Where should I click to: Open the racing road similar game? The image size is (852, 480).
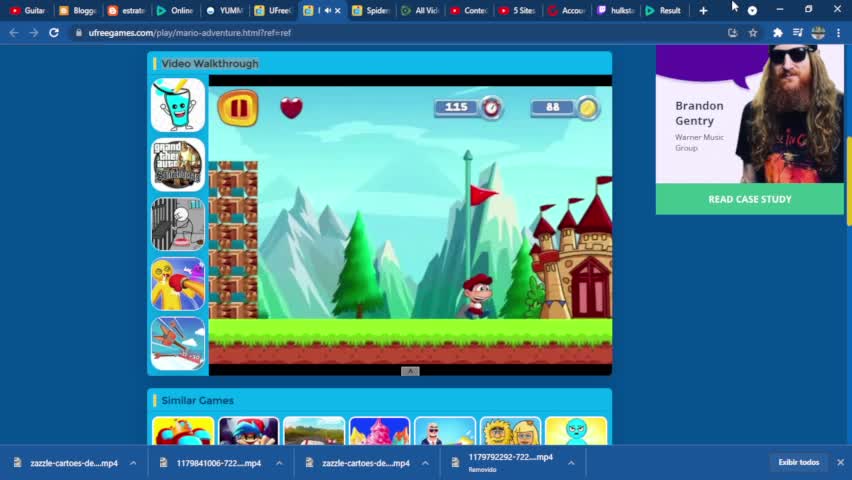pyautogui.click(x=314, y=432)
